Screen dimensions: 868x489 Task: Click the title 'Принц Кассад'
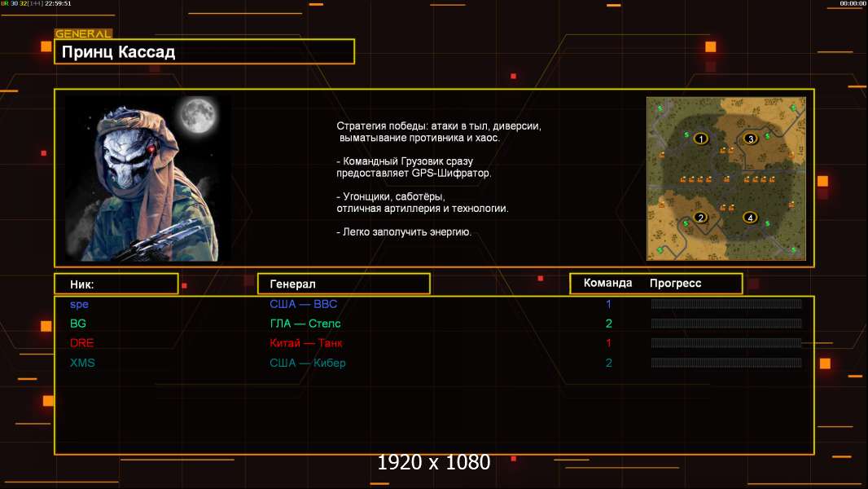pos(118,52)
